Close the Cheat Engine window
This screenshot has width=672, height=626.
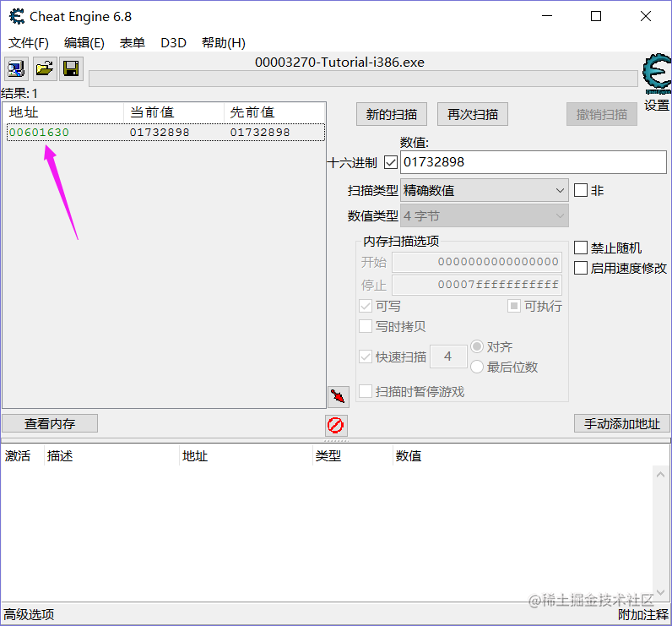tap(646, 16)
